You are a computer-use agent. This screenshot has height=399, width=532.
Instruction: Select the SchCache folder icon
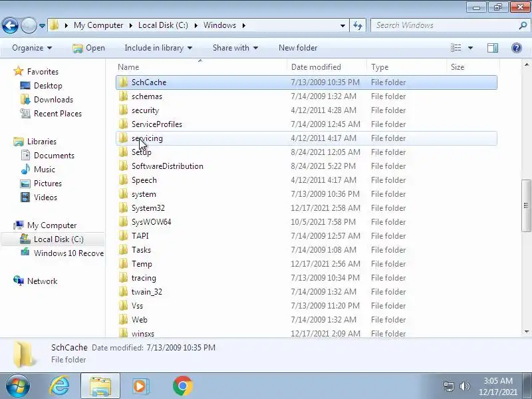pyautogui.click(x=123, y=82)
